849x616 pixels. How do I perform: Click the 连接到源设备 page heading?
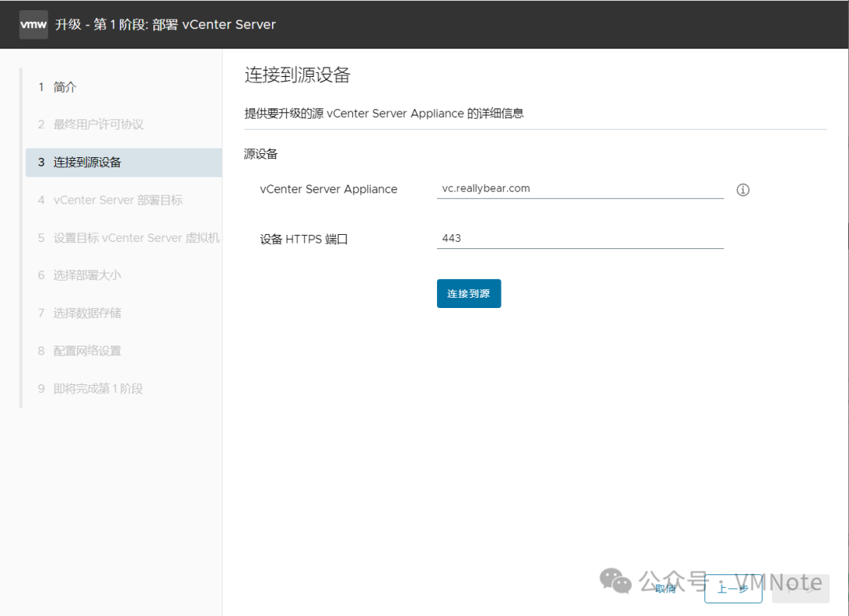297,75
